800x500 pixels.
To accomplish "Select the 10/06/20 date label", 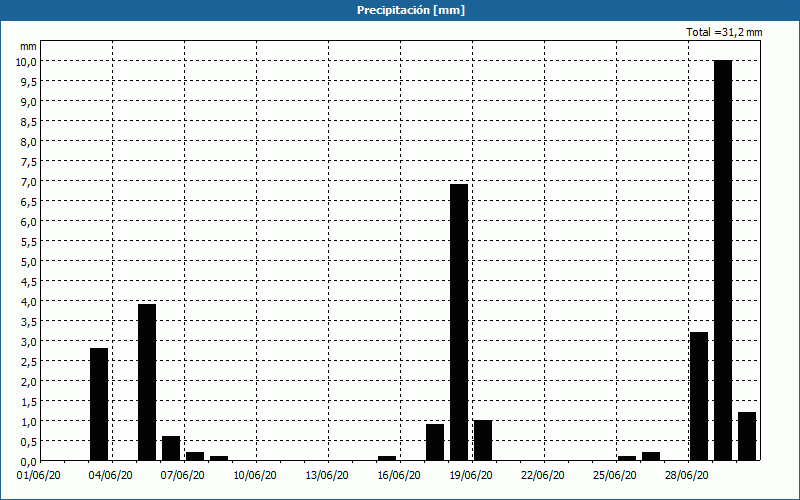I will click(255, 476).
